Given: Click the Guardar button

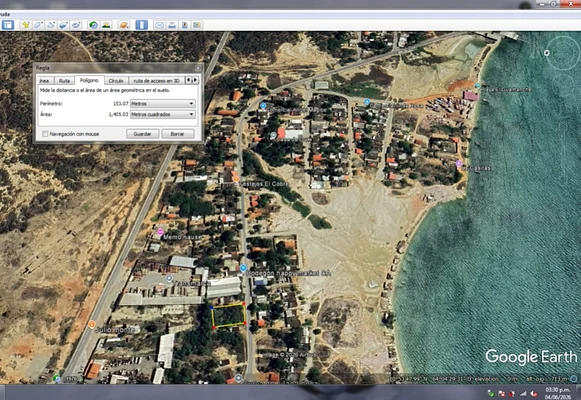Looking at the screenshot, I should click(142, 134).
